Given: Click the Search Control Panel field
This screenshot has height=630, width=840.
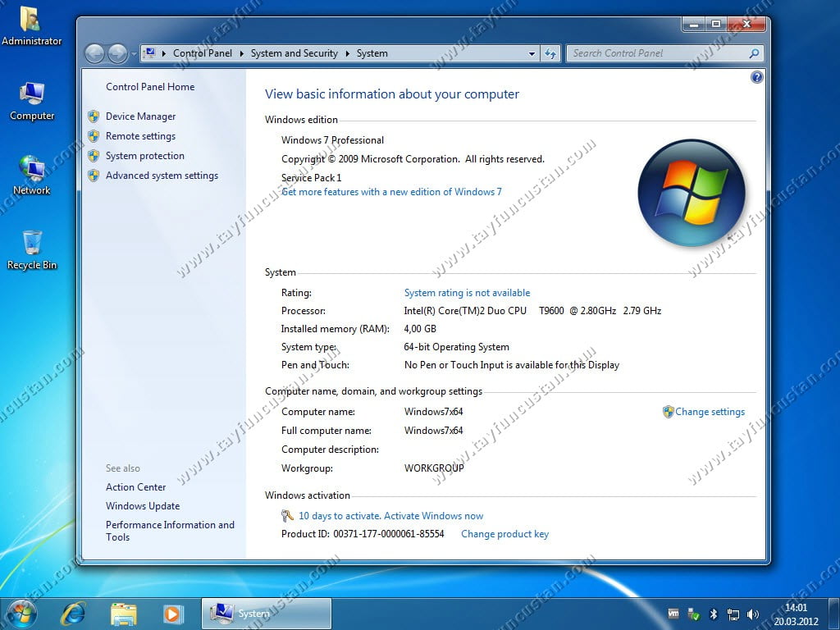Looking at the screenshot, I should coord(658,53).
